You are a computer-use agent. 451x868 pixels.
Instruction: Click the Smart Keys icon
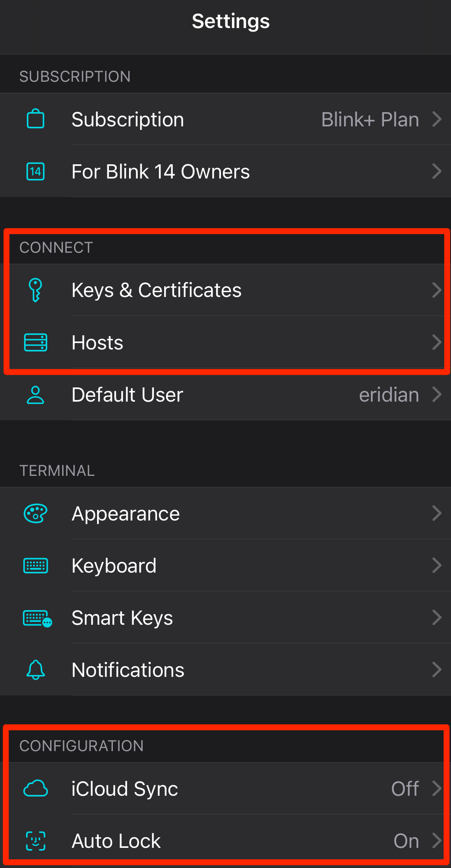pyautogui.click(x=37, y=618)
